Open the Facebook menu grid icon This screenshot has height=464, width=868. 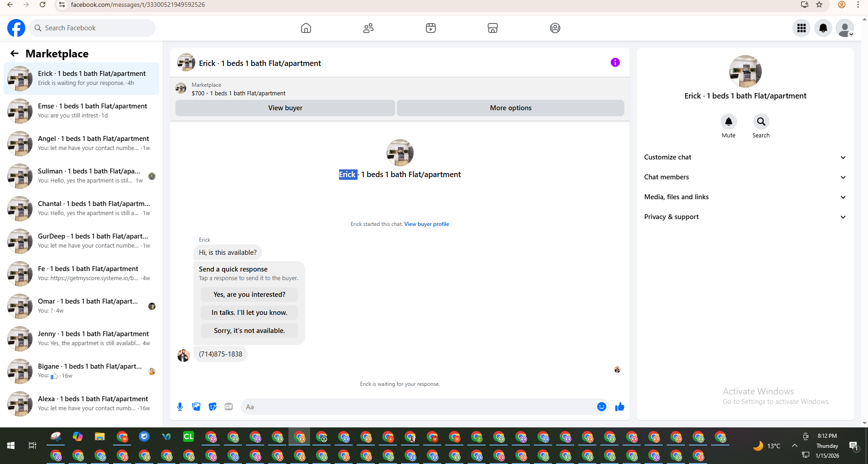[x=802, y=28]
